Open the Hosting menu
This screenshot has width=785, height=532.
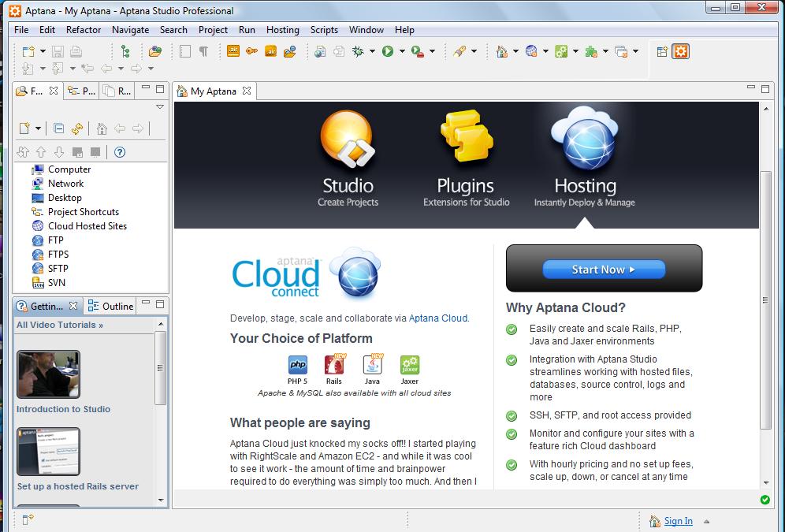click(x=282, y=30)
